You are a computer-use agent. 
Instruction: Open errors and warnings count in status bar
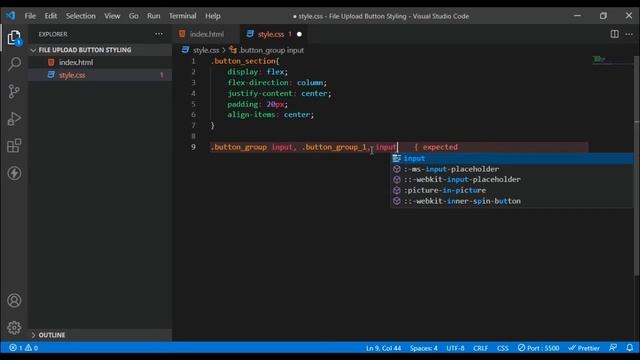click(23, 348)
